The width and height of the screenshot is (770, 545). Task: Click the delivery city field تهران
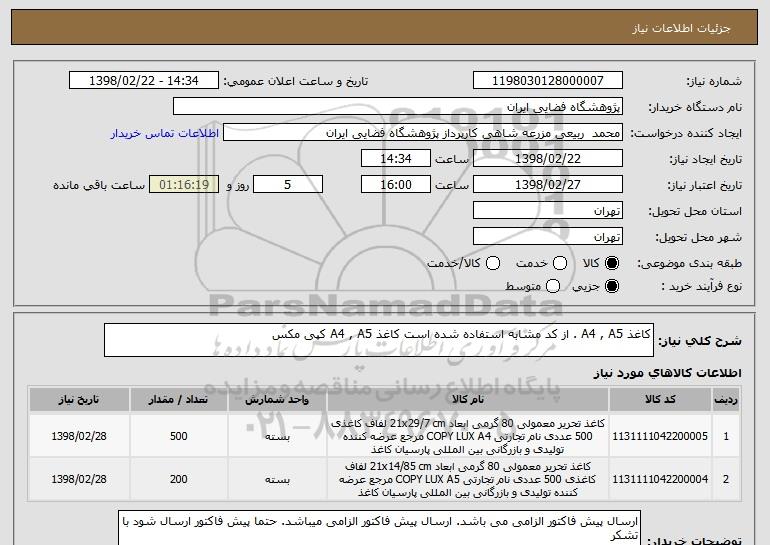(548, 237)
